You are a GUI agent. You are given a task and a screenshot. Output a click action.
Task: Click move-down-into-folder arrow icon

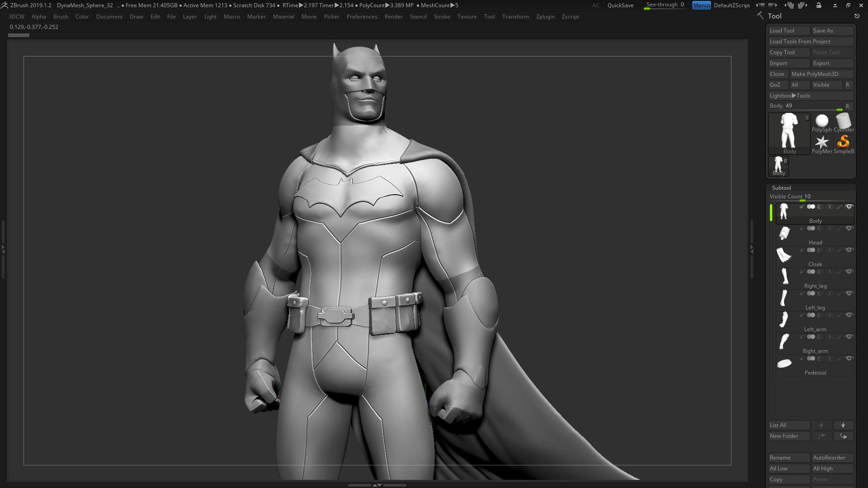(x=843, y=436)
